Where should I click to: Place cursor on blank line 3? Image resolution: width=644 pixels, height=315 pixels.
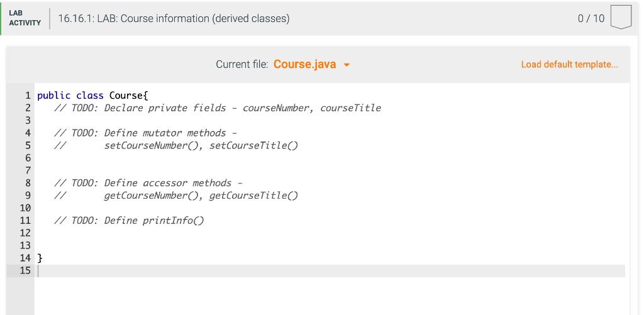[330, 121]
